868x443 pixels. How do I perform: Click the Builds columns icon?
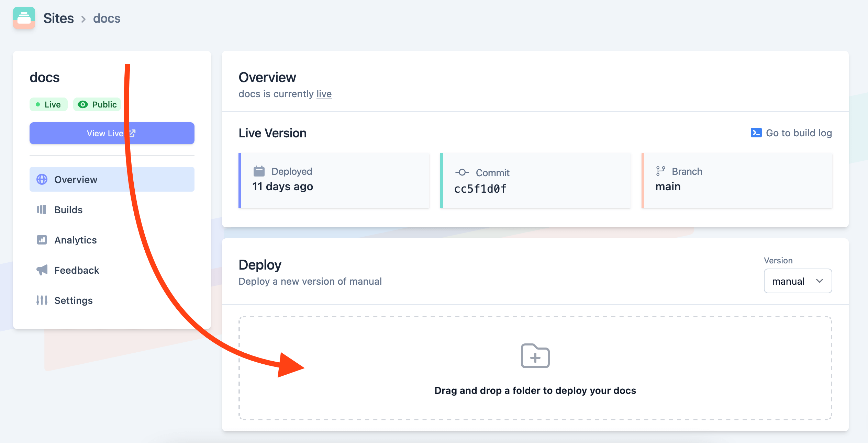(x=42, y=209)
